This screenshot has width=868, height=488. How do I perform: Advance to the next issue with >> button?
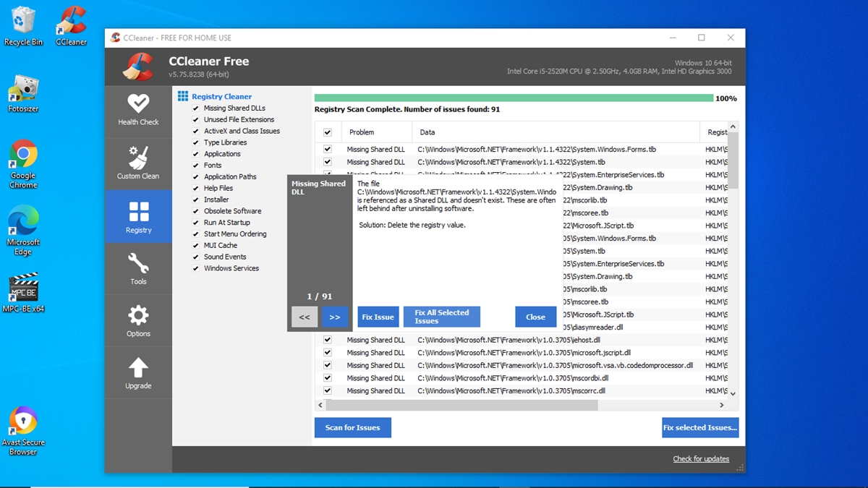point(335,317)
